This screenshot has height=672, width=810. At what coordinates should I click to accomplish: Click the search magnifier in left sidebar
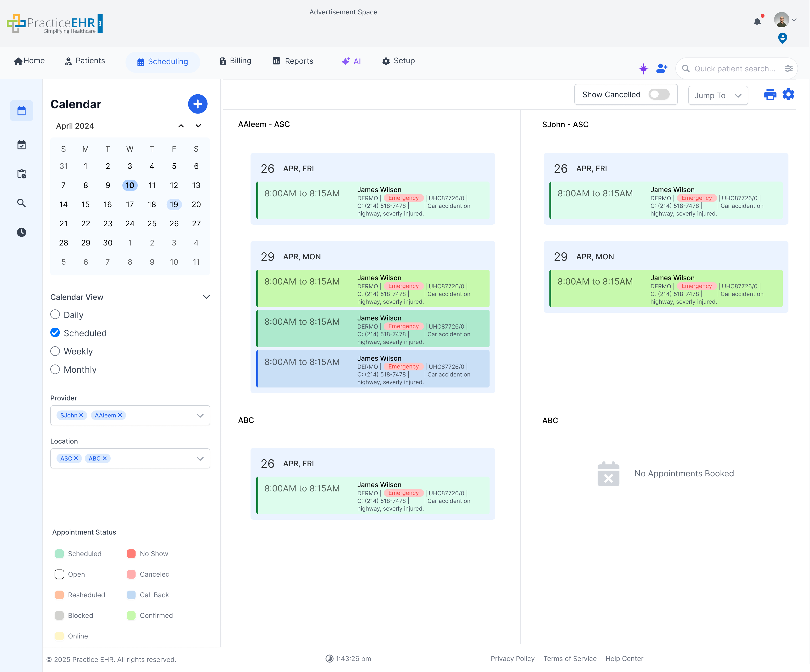(22, 203)
